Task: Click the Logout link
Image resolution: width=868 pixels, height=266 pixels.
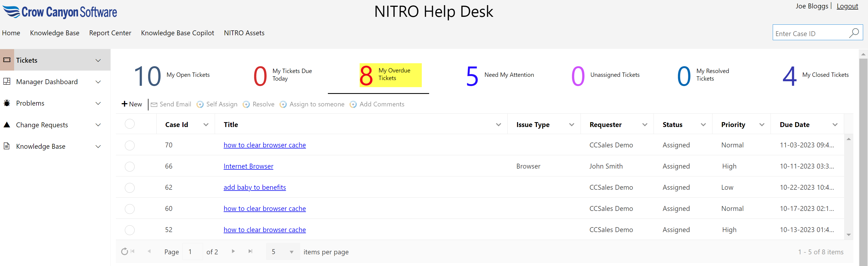Action: click(847, 6)
